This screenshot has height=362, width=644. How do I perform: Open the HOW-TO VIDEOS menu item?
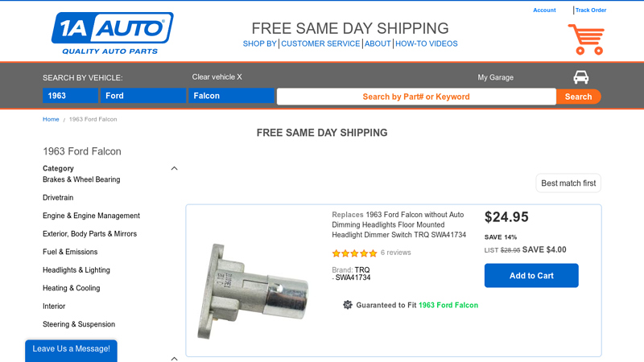[426, 44]
